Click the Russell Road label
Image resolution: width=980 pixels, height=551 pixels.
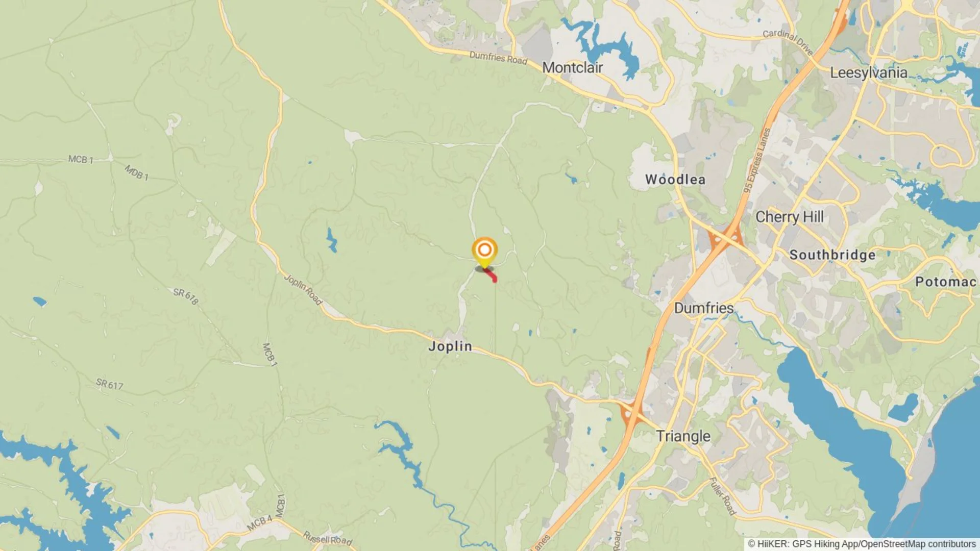[328, 538]
